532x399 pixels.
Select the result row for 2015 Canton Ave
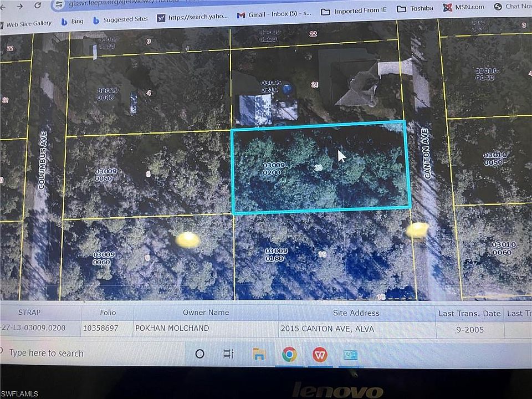[327, 329]
